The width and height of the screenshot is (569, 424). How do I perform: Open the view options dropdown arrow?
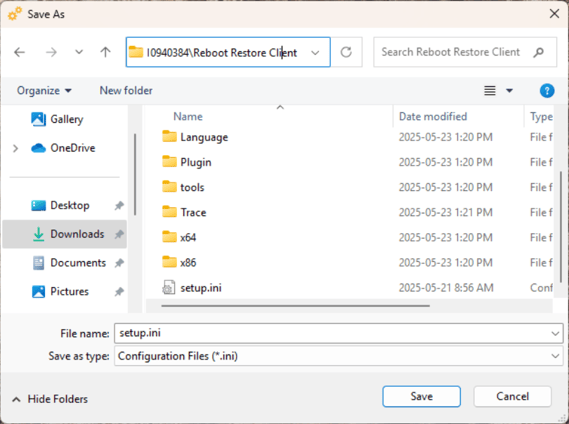click(509, 90)
